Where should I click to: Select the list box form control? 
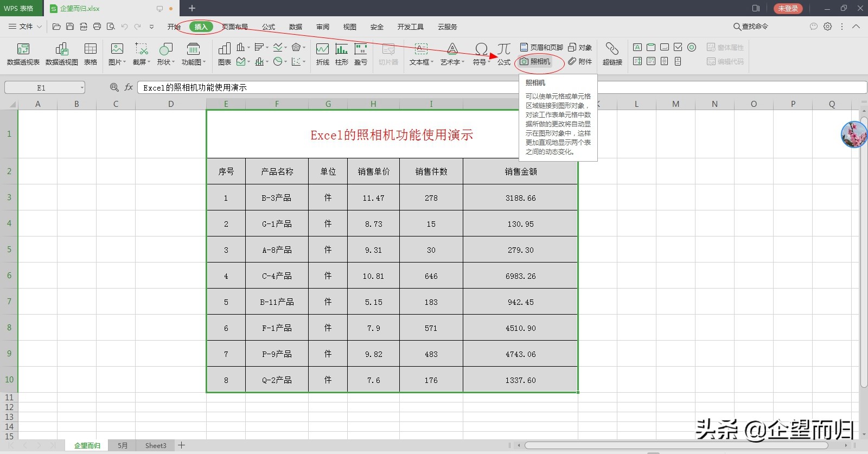click(x=637, y=61)
